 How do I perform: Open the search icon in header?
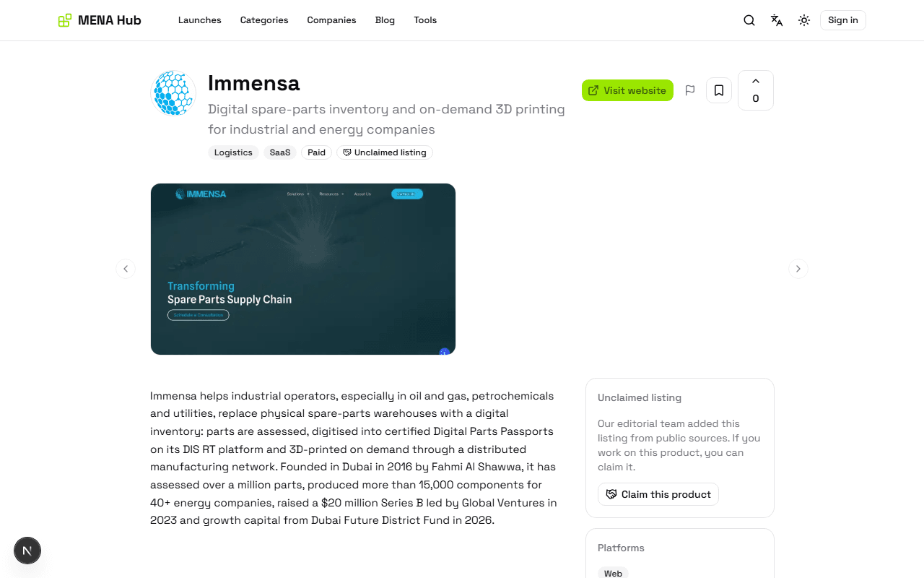(749, 20)
